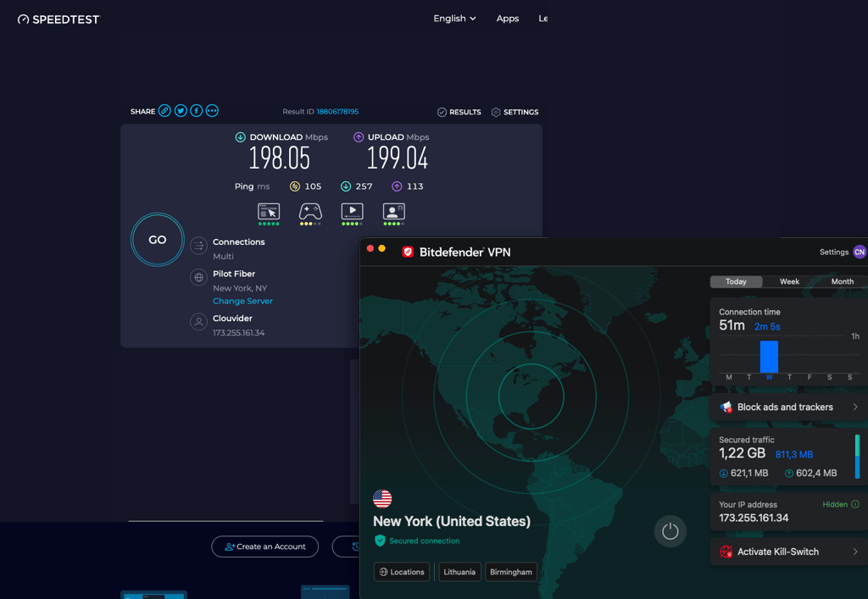
Task: Click the Pilot Fiber server name
Action: 234,274
